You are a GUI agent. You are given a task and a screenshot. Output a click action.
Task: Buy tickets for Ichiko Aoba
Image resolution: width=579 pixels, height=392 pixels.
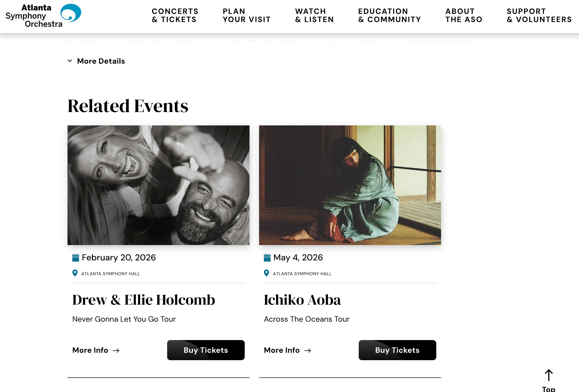(x=397, y=350)
